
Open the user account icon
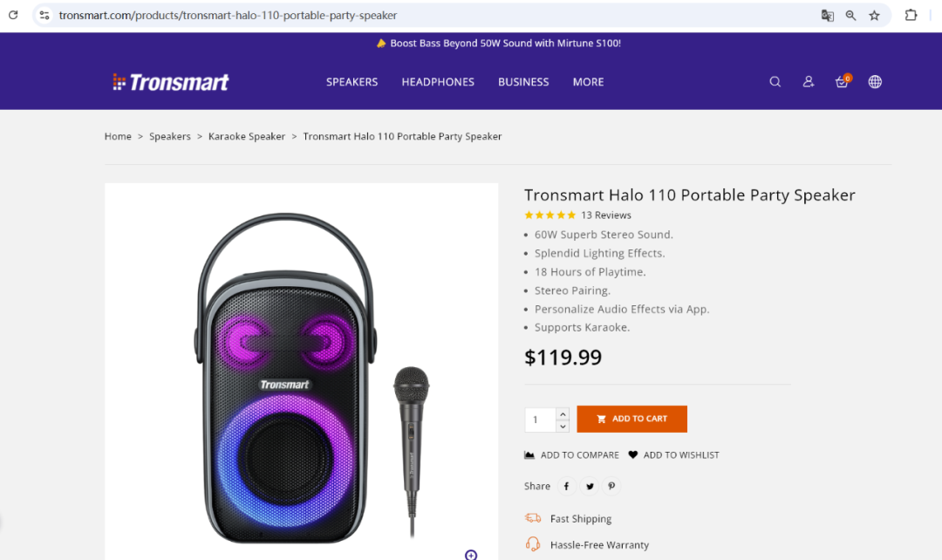pyautogui.click(x=808, y=82)
